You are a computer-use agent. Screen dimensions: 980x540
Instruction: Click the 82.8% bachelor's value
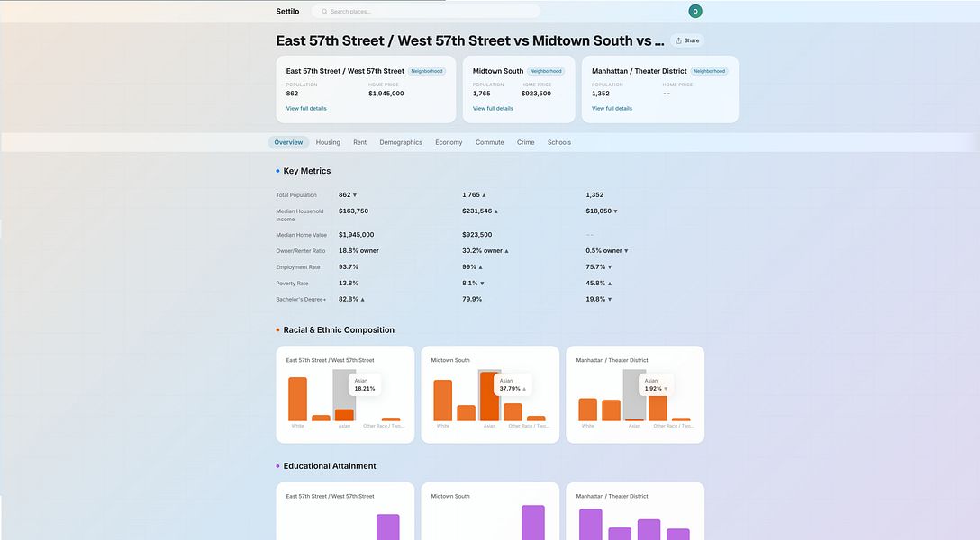tap(348, 300)
